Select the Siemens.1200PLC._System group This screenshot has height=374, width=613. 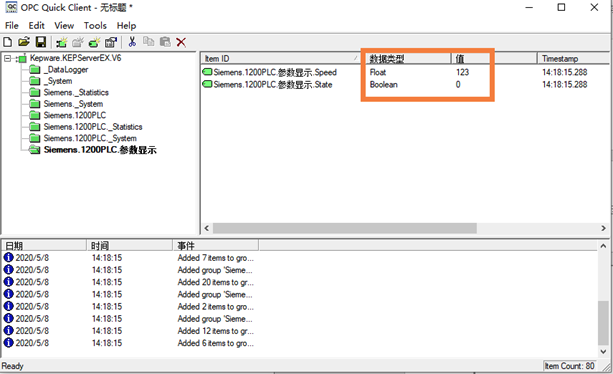point(90,138)
